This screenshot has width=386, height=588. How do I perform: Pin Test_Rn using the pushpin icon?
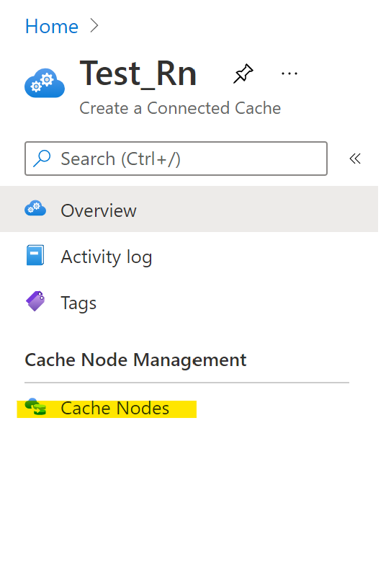[243, 73]
